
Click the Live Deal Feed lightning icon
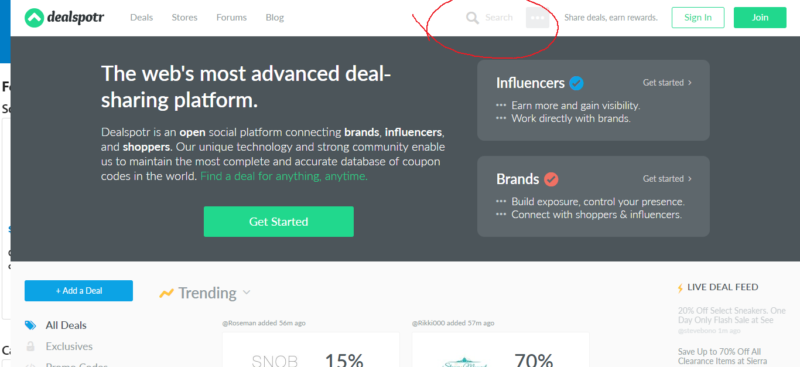pos(680,287)
